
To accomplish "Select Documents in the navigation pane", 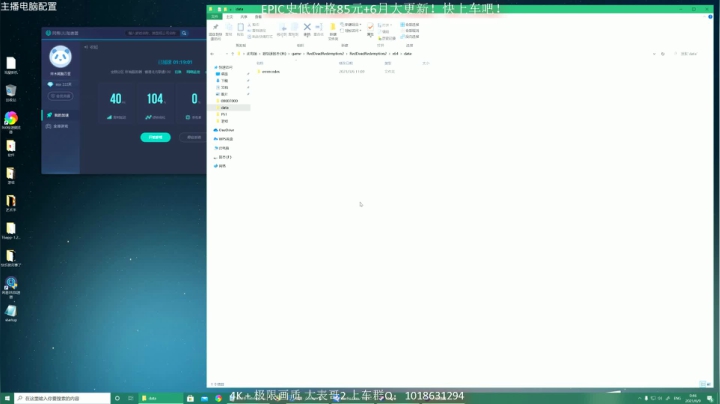I will [x=224, y=87].
